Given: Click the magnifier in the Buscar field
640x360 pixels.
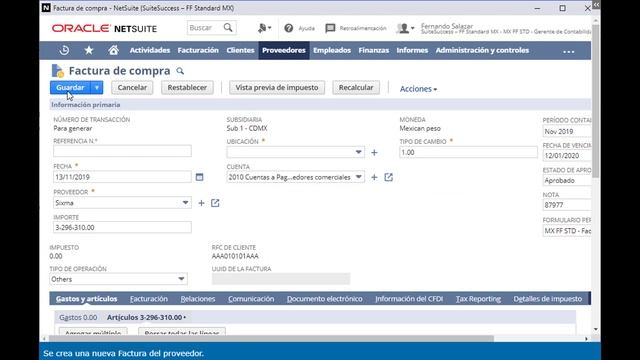Looking at the screenshot, I should pos(228,28).
